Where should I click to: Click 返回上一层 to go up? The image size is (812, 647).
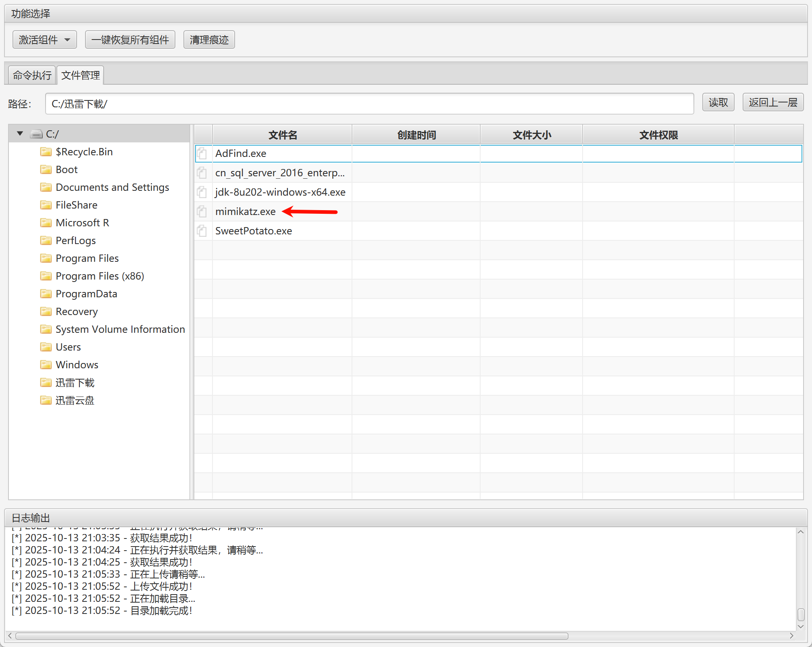[772, 102]
